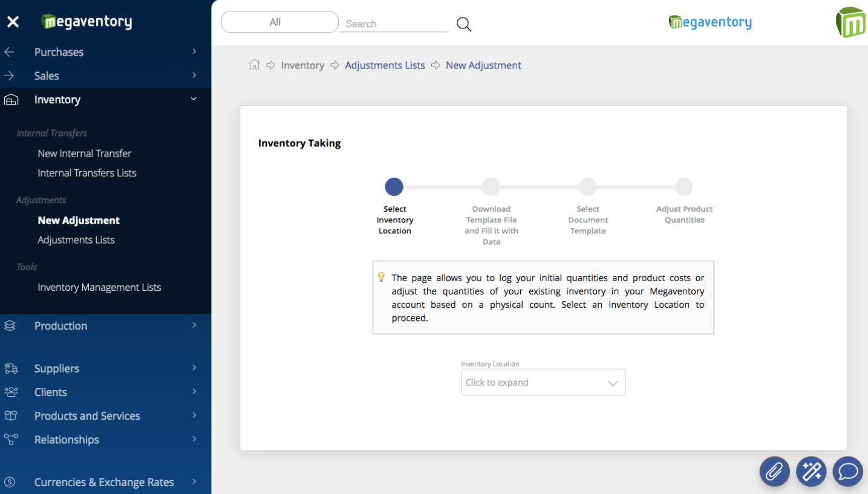The image size is (868, 494).
Task: Close the sidebar with the X icon
Action: pos(13,22)
